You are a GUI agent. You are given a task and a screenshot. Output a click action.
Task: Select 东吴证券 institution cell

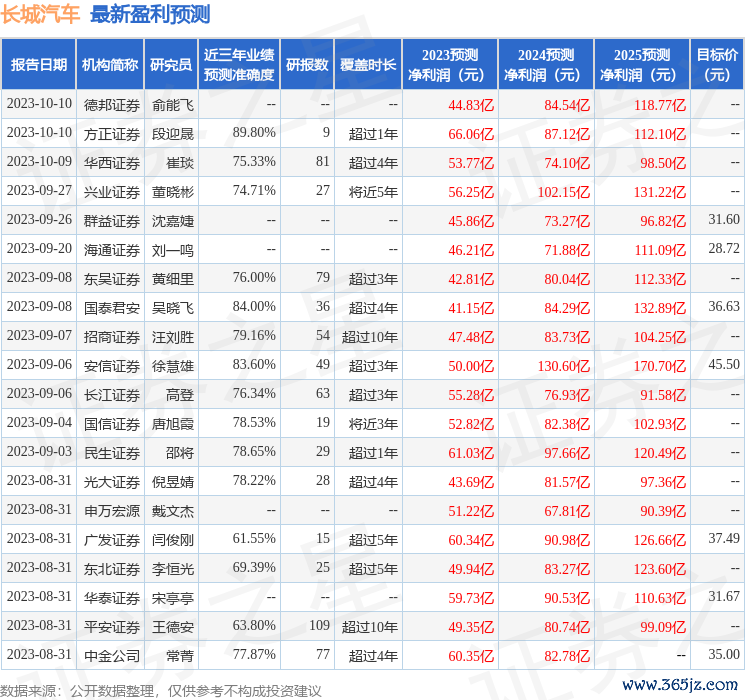point(112,279)
